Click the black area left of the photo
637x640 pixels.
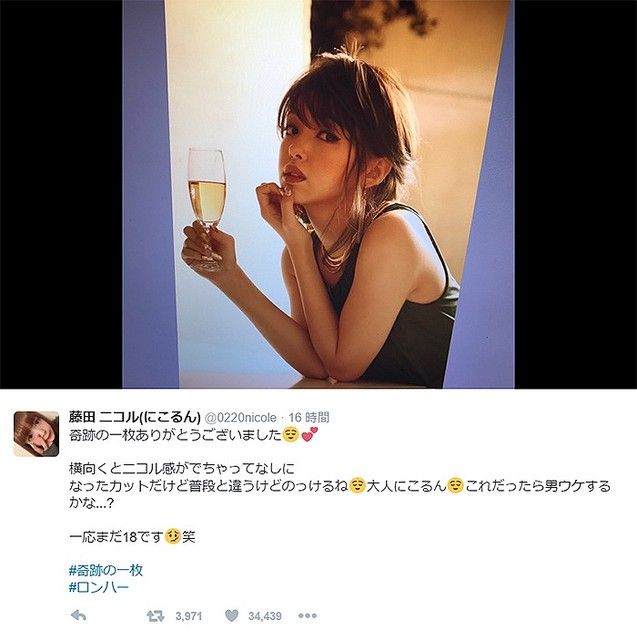(x=61, y=194)
